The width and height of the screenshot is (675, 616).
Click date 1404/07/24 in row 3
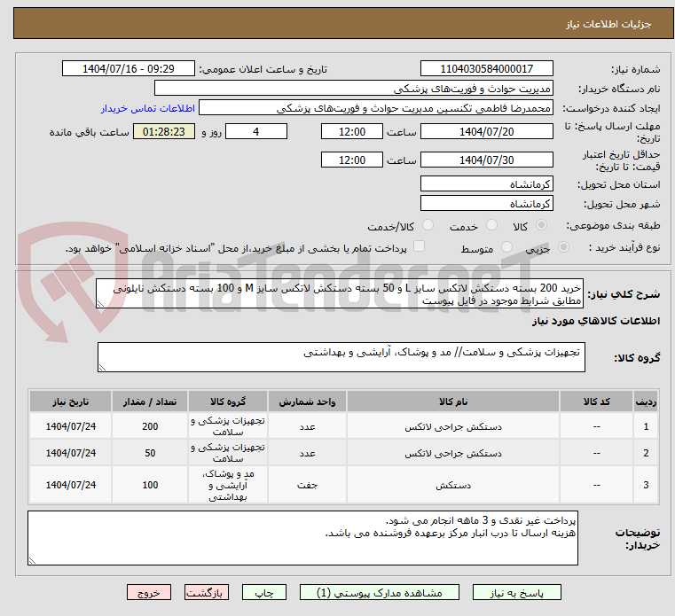point(71,485)
